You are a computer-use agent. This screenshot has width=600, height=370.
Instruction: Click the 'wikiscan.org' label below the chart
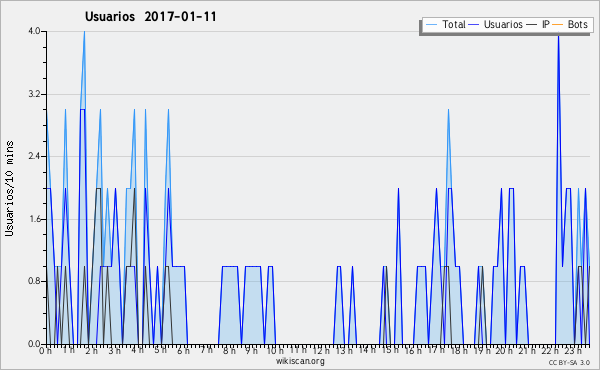coord(300,361)
